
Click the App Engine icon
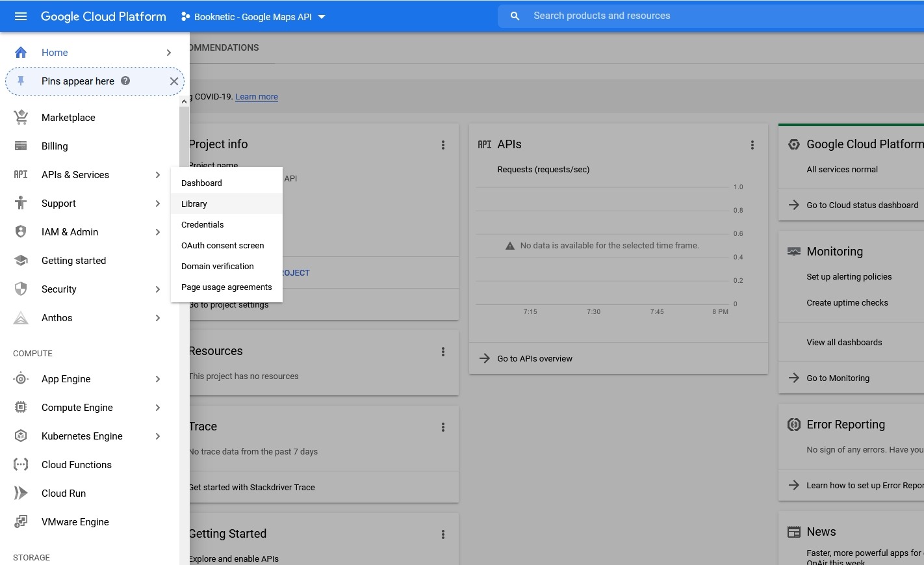pos(21,378)
